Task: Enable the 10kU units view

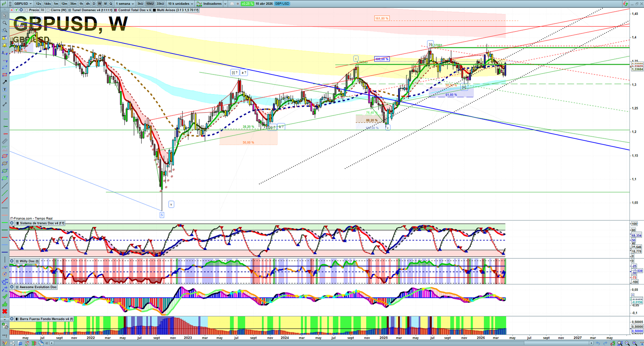Action: tap(150, 4)
